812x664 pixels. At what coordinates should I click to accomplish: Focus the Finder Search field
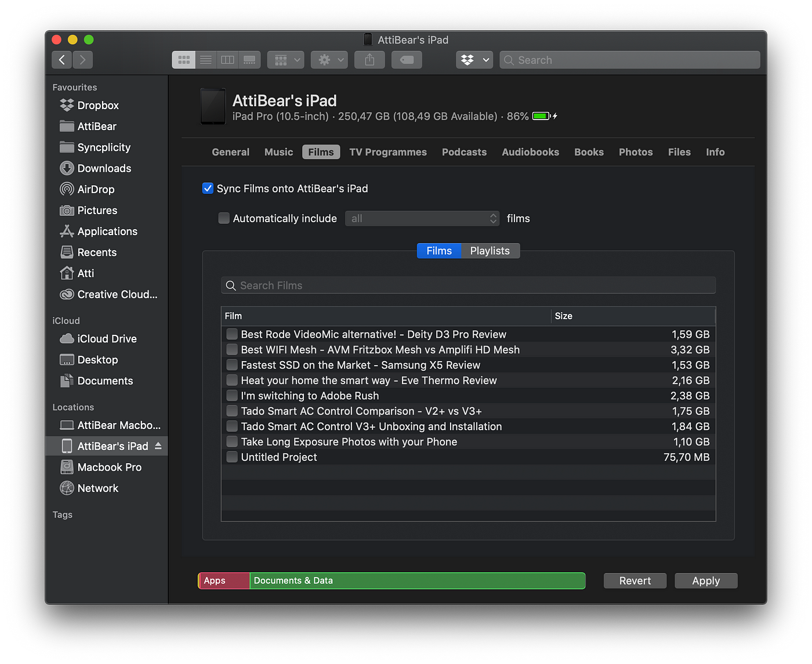630,60
